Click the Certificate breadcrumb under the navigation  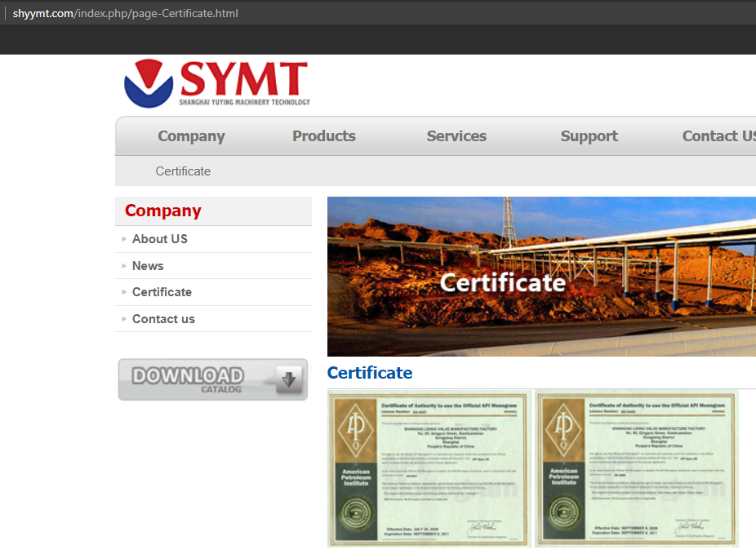click(x=183, y=171)
